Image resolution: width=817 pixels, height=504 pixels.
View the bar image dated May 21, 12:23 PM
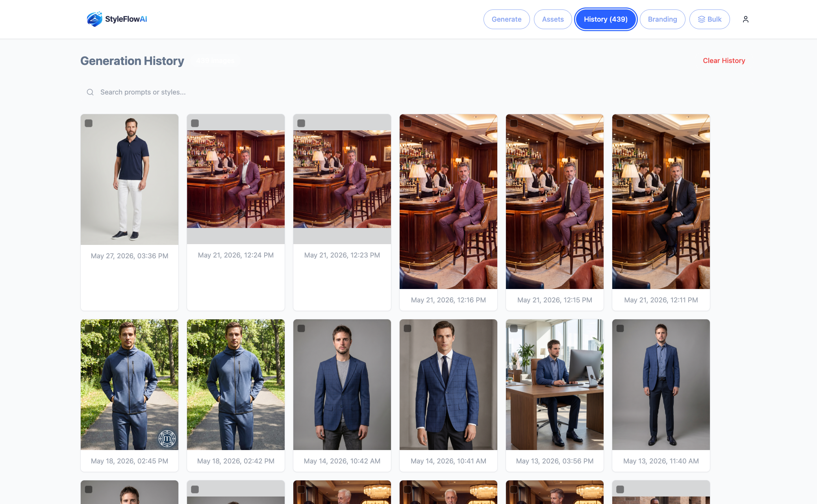[342, 179]
